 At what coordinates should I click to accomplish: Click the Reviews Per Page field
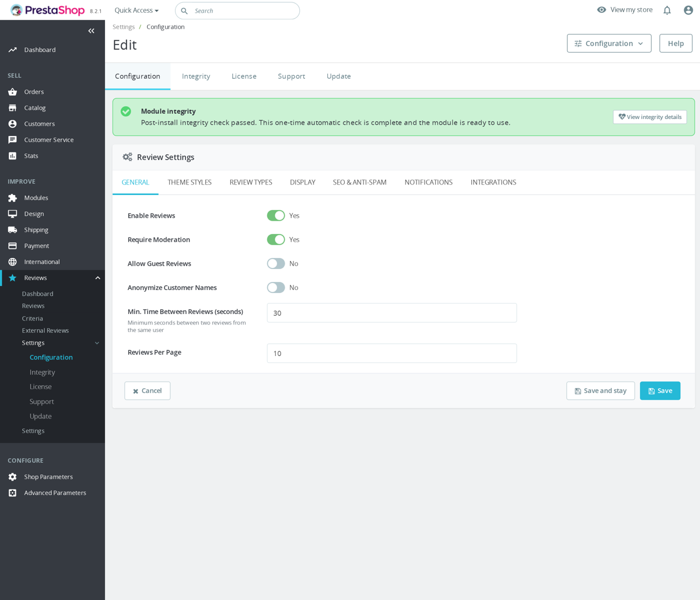coord(392,353)
